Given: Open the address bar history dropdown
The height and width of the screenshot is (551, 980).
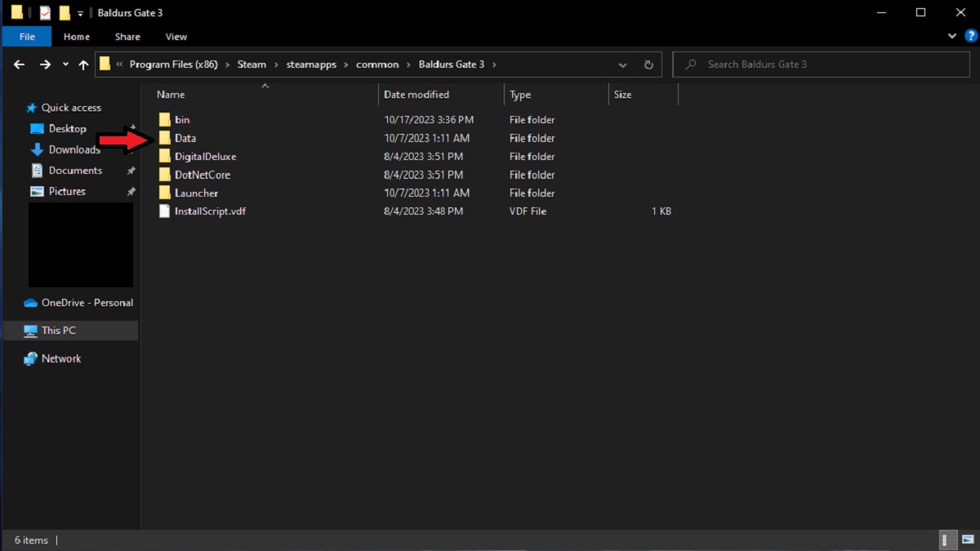Looking at the screenshot, I should tap(623, 64).
